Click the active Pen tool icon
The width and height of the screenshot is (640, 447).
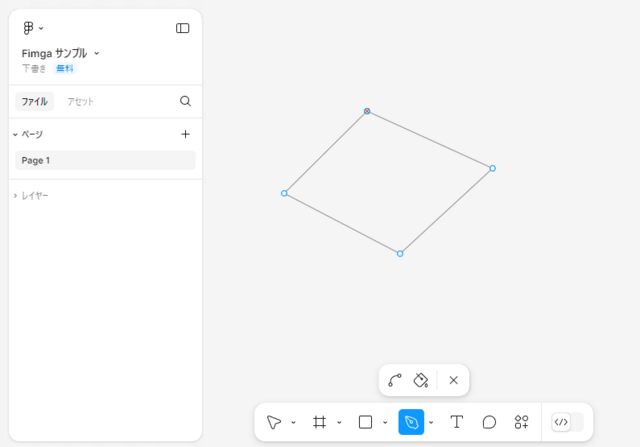(411, 422)
